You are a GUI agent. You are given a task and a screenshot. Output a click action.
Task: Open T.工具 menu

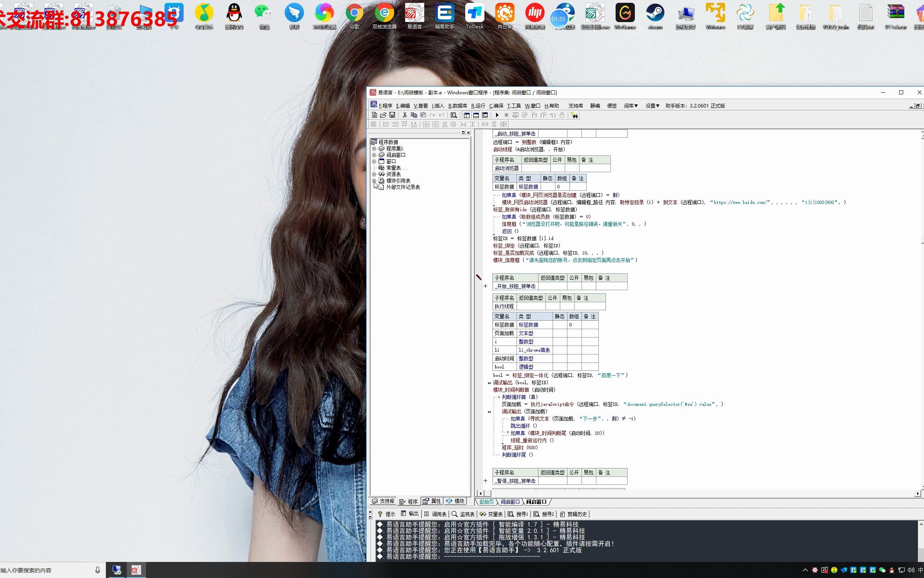pos(514,106)
